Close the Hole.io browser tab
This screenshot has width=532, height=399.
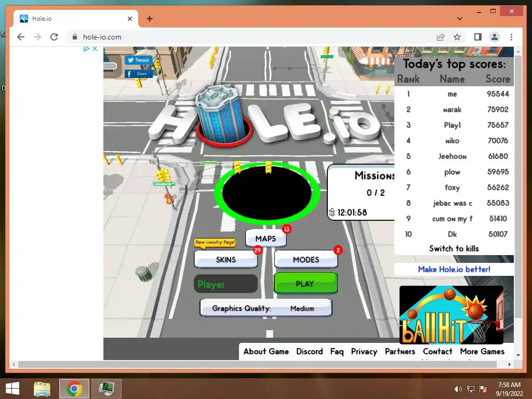coord(129,19)
